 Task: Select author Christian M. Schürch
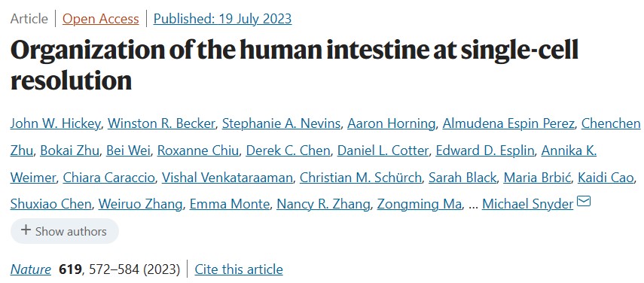(x=361, y=178)
